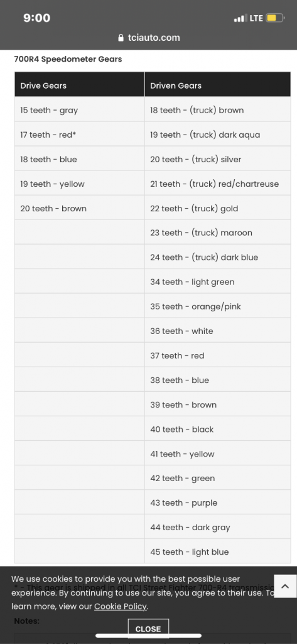Viewport: 297px width, 644px height.
Task: Dismiss cookie banner with CLOSE button
Action: coord(148,628)
